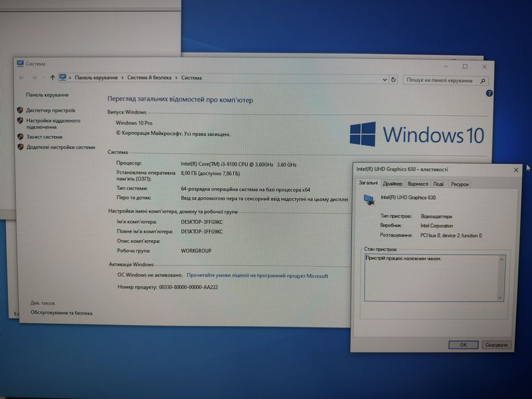Click the Система window title icon
Screen dimensions: 532x399
point(21,63)
